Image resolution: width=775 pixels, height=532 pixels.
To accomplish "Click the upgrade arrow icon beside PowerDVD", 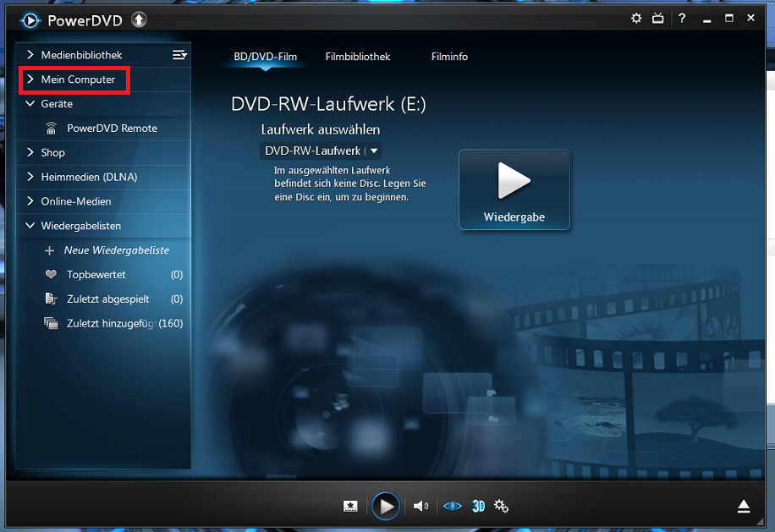I will pos(139,19).
